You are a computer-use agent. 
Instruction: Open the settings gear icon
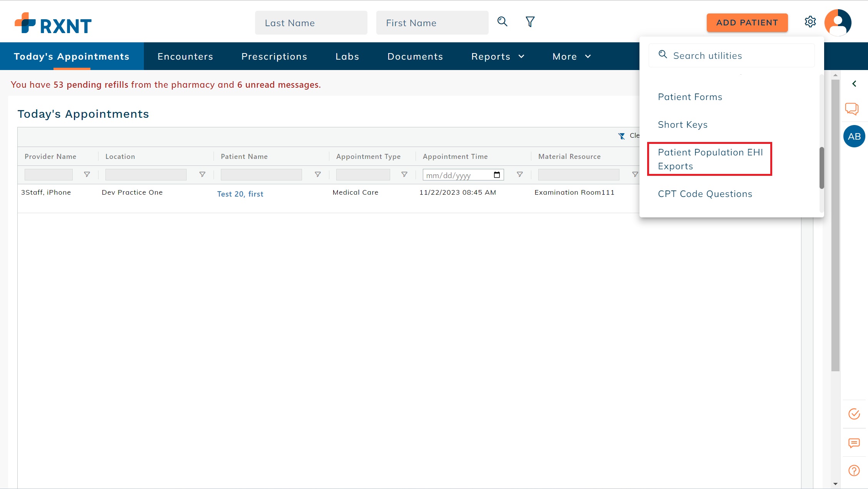[810, 22]
